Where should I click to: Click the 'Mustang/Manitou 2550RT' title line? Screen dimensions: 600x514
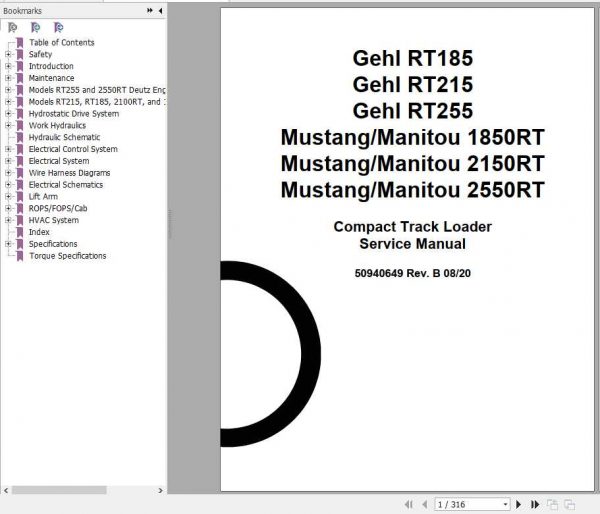(x=412, y=190)
